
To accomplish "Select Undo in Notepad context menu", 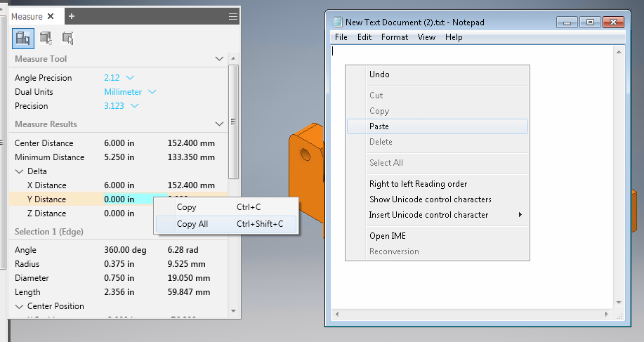I will 379,74.
